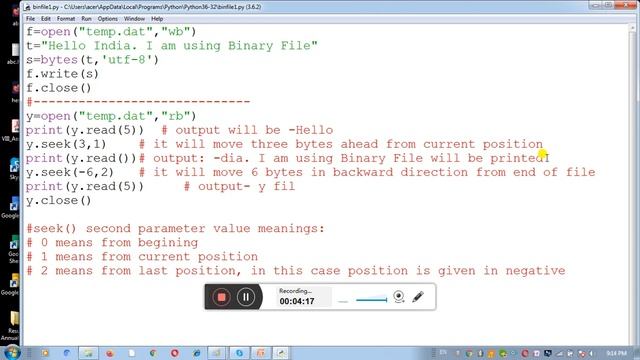Click the line s=bytes(t,'utf-8')

pos(92,60)
